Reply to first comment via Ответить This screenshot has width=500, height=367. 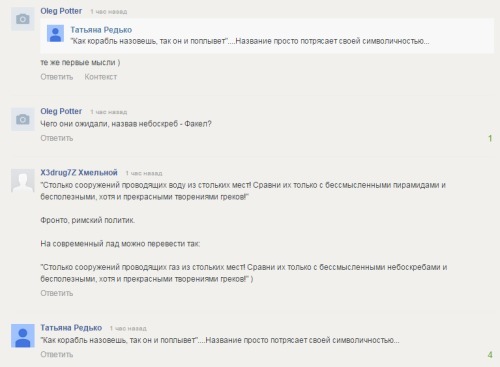tap(57, 77)
